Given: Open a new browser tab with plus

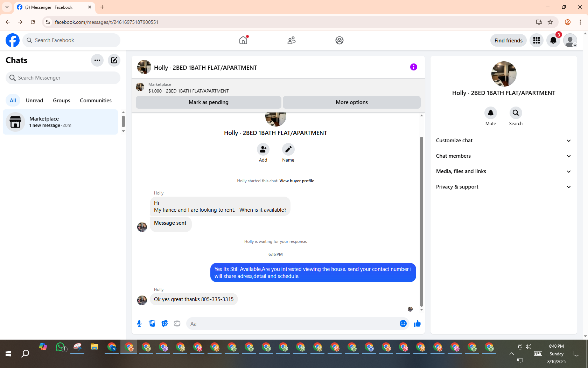Looking at the screenshot, I should pos(102,7).
